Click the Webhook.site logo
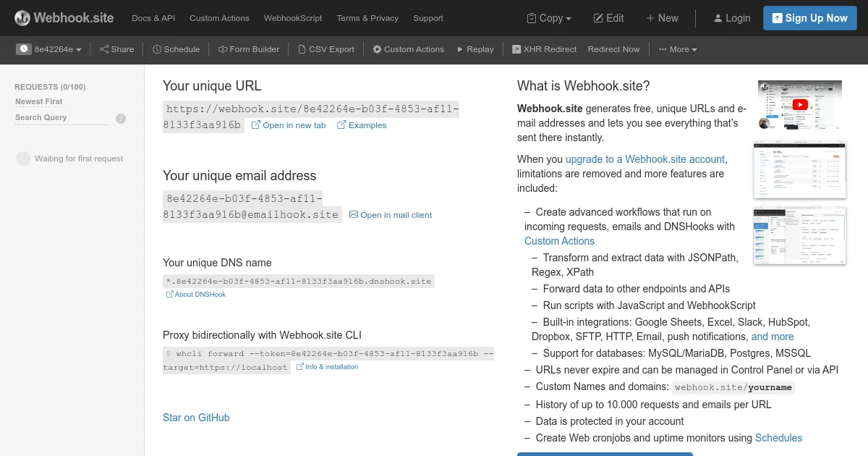 click(x=64, y=17)
